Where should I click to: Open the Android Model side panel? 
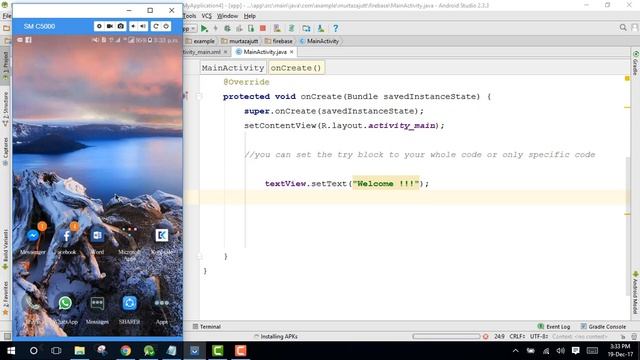pos(636,292)
